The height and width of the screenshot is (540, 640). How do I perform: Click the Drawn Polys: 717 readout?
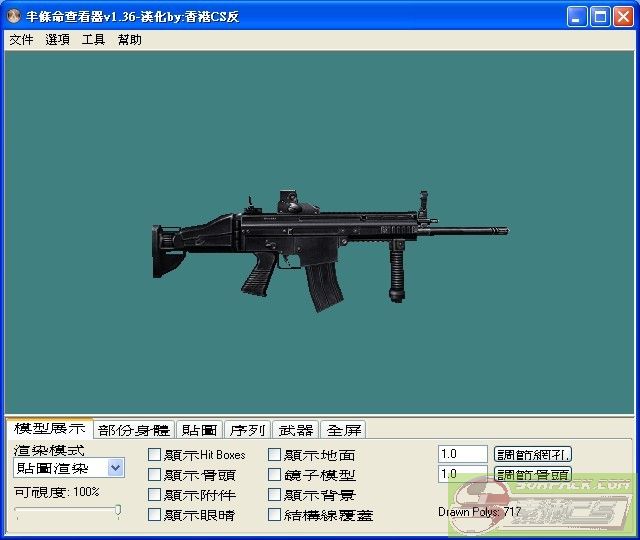pos(480,511)
